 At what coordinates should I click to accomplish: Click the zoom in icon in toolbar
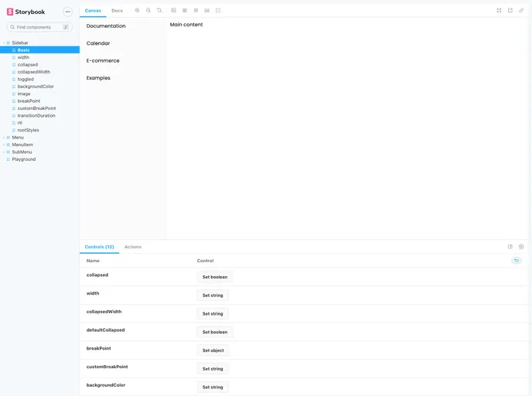coord(137,11)
